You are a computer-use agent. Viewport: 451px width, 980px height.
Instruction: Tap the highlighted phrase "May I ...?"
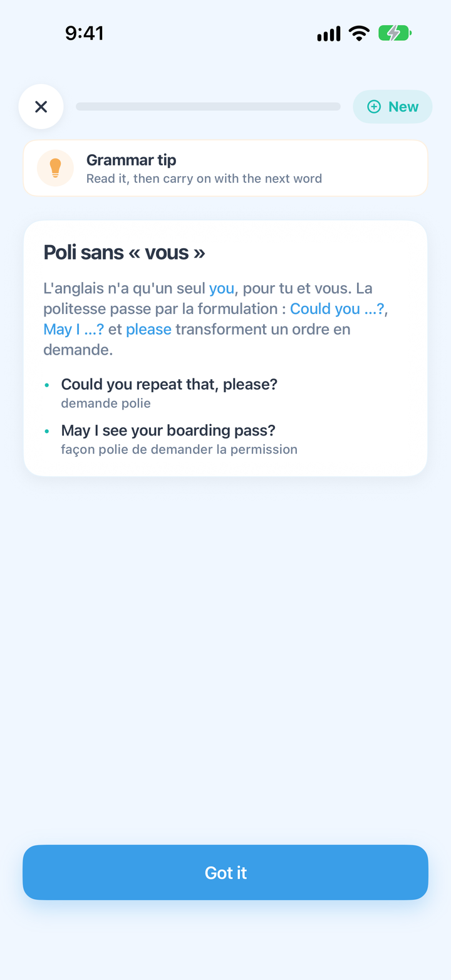[73, 329]
